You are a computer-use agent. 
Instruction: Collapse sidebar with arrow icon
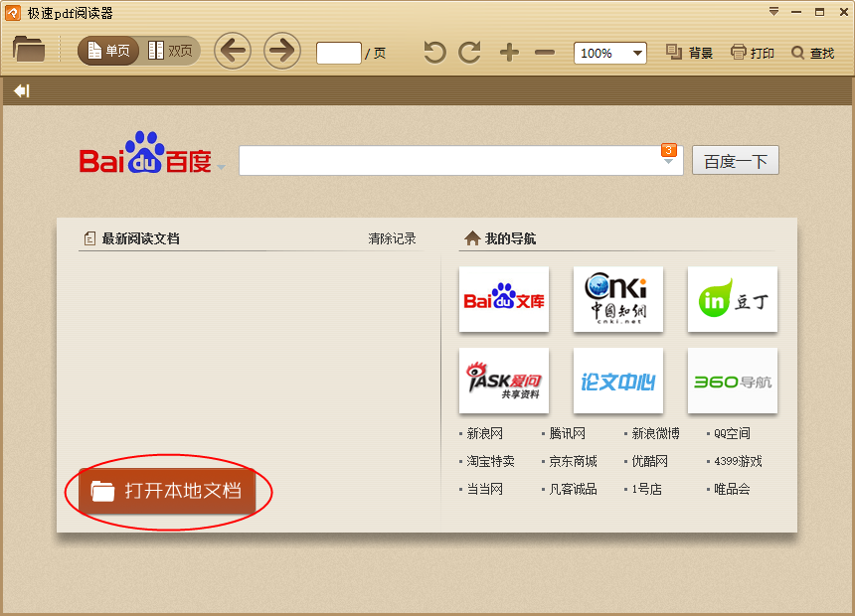tap(22, 90)
